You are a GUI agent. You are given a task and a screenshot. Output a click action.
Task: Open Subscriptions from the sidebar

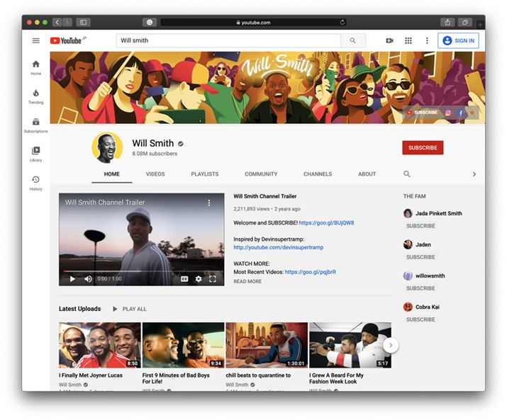[35, 125]
